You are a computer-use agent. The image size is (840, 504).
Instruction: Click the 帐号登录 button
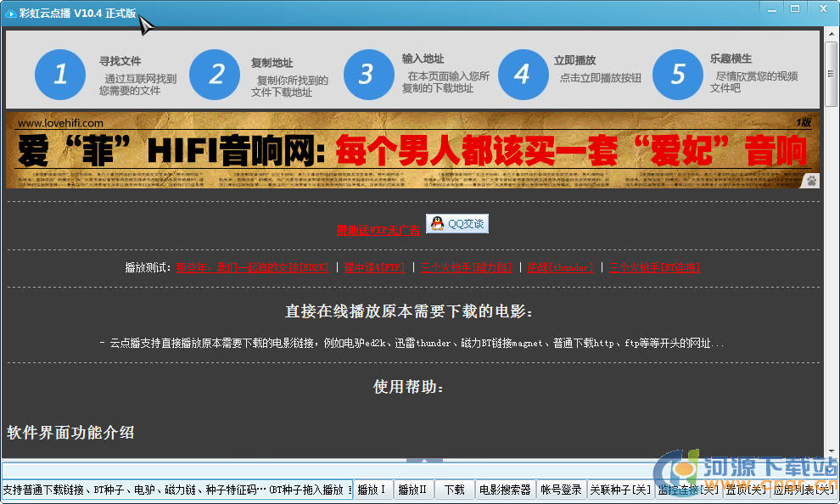coord(561,490)
